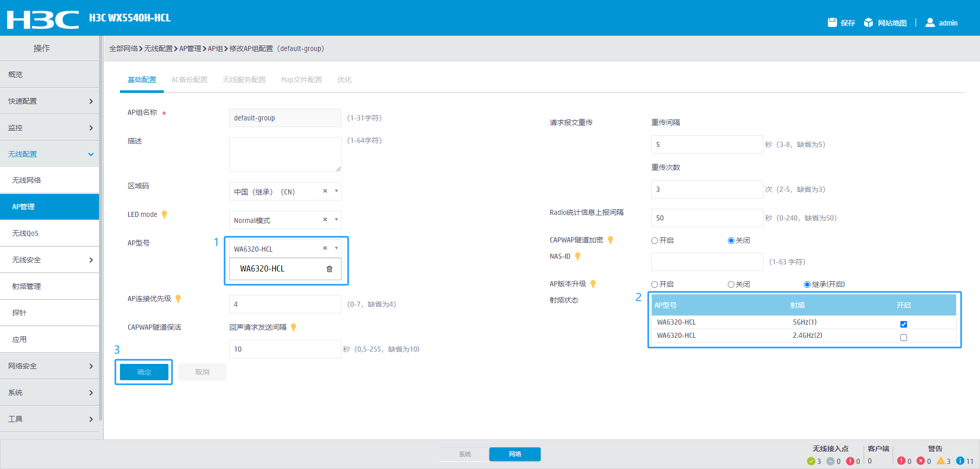Click the save disk icon in header

coord(832,22)
